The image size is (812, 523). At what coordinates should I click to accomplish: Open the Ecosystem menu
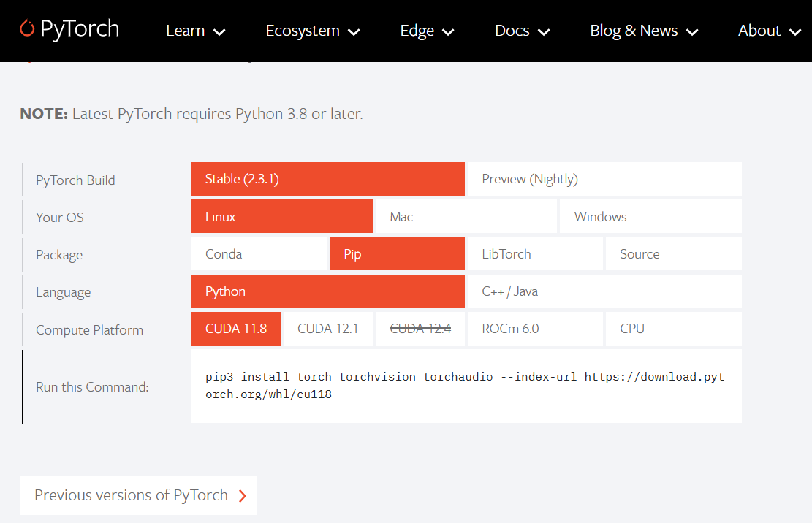pyautogui.click(x=312, y=31)
